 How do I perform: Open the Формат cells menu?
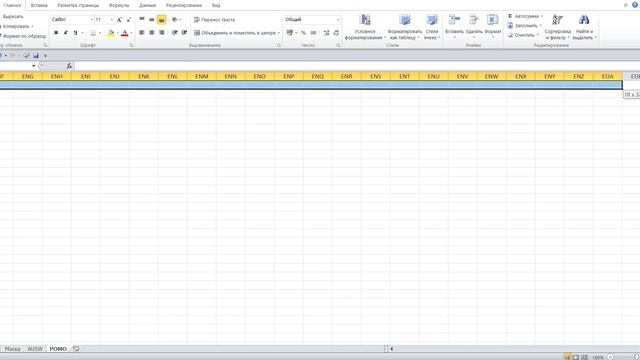pyautogui.click(x=493, y=27)
